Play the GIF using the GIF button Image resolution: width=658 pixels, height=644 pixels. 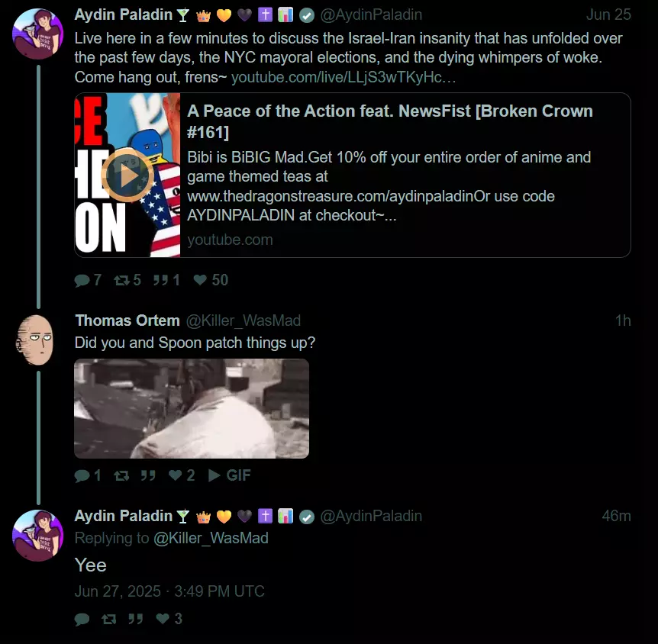coord(230,475)
